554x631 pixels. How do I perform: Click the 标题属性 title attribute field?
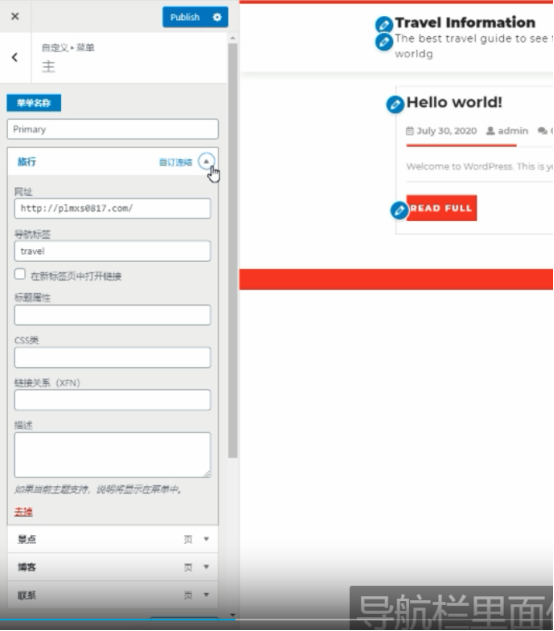click(x=112, y=315)
